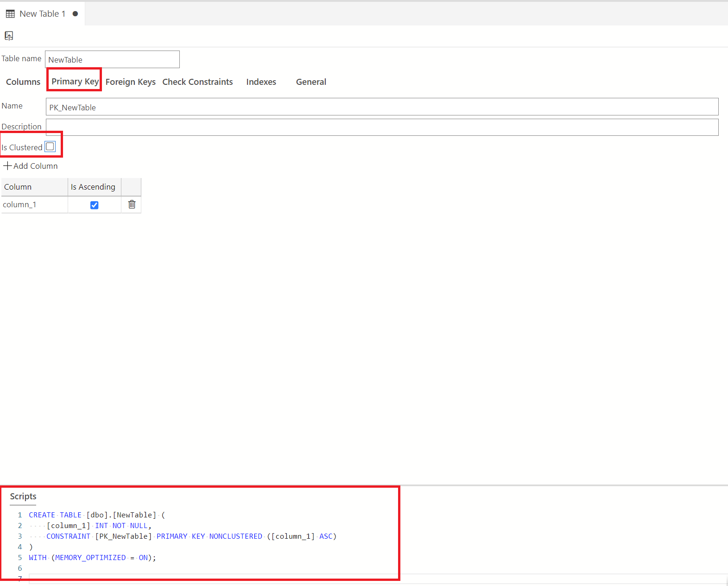
Task: Click the Column header in the grid
Action: click(x=35, y=187)
